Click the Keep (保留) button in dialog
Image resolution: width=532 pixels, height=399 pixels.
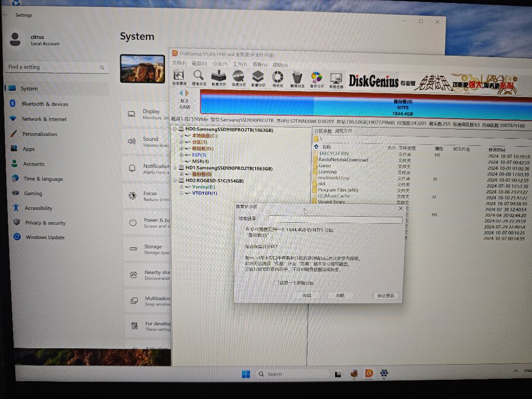pyautogui.click(x=307, y=296)
